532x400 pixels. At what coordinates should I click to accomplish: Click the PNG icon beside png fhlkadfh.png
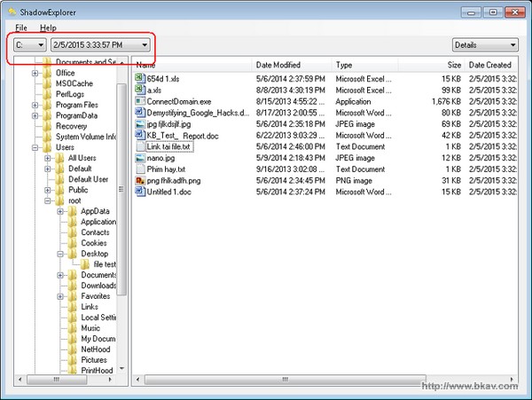(x=140, y=181)
